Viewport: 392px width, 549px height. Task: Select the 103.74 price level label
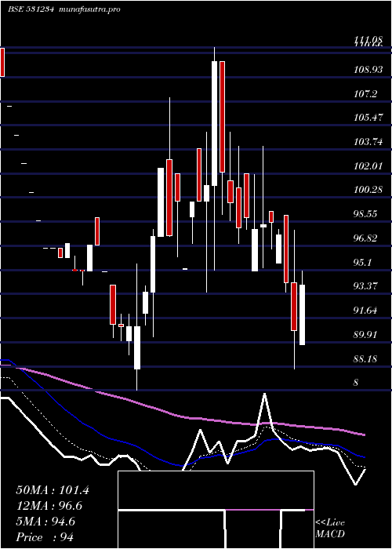pos(368,142)
